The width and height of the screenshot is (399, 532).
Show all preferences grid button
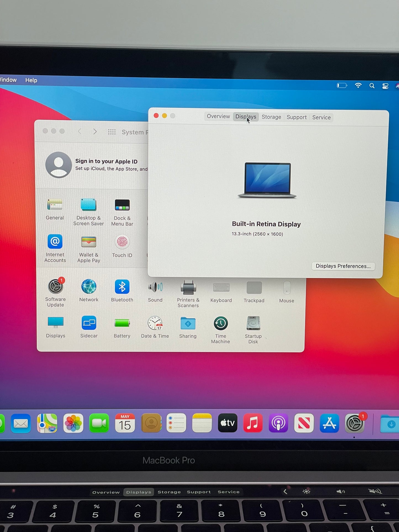point(112,132)
